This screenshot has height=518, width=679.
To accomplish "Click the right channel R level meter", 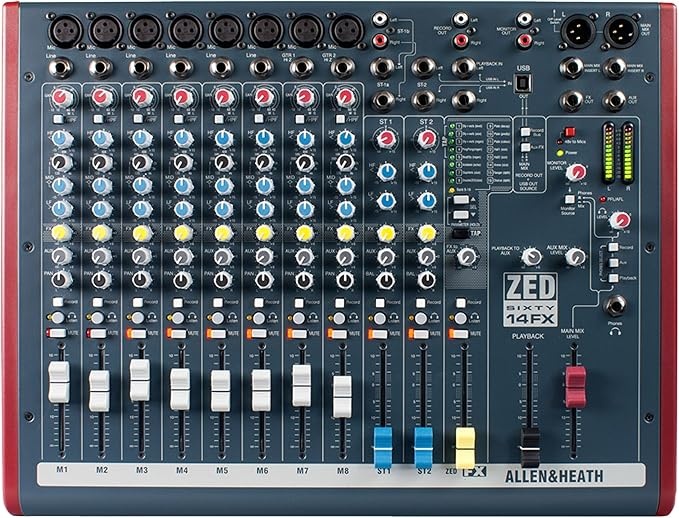I will pos(627,153).
